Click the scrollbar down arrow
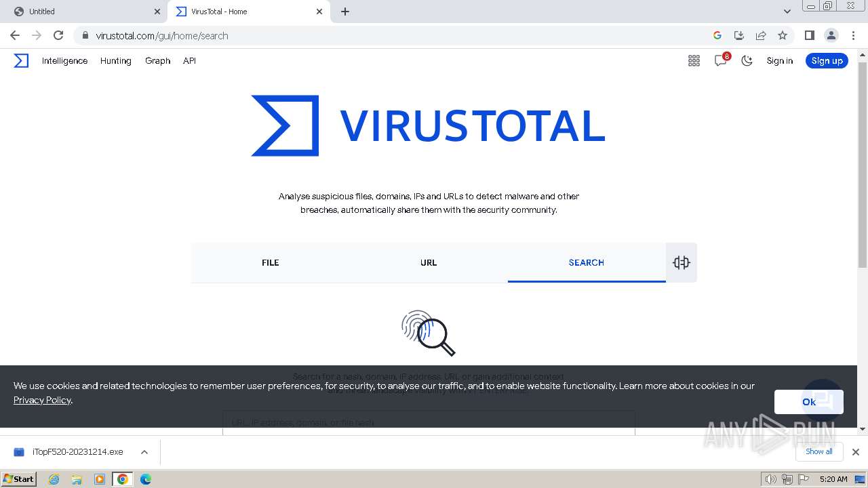The width and height of the screenshot is (868, 488). pos(863,428)
